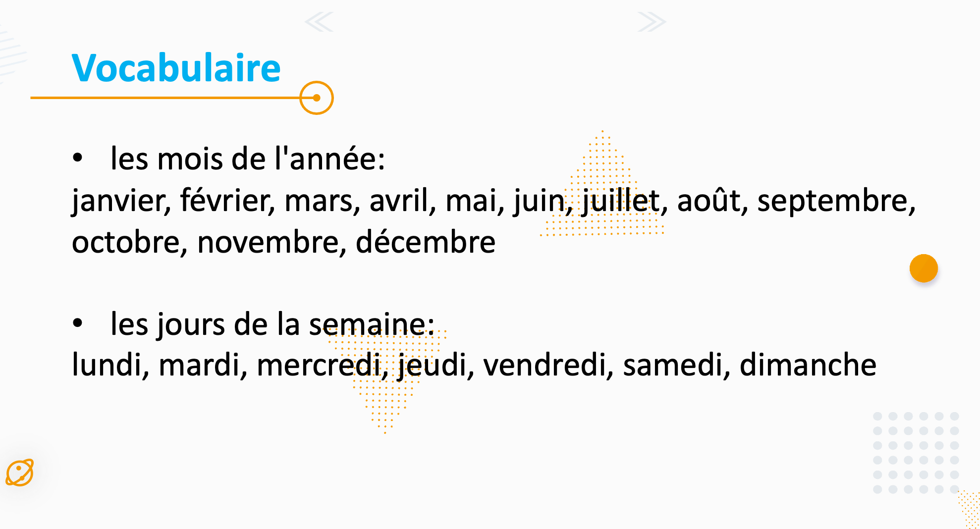
Task: Click the orange underline beneath the title
Action: coord(163,98)
